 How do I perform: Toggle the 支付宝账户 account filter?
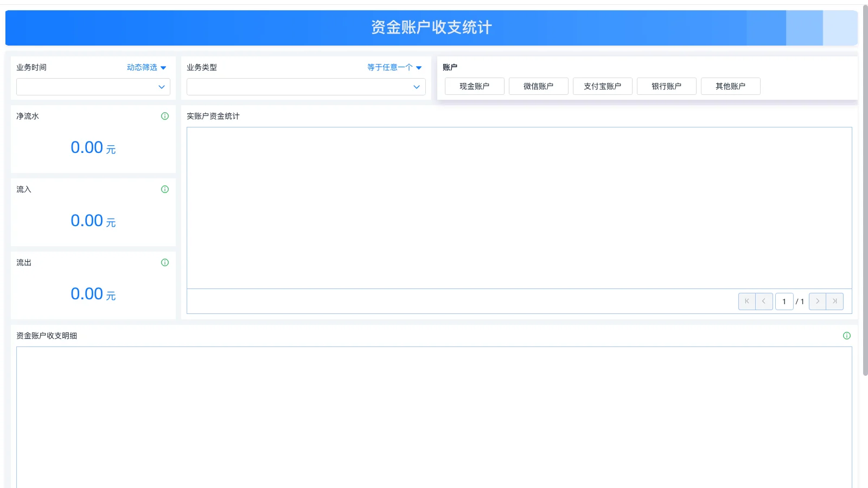coord(602,86)
